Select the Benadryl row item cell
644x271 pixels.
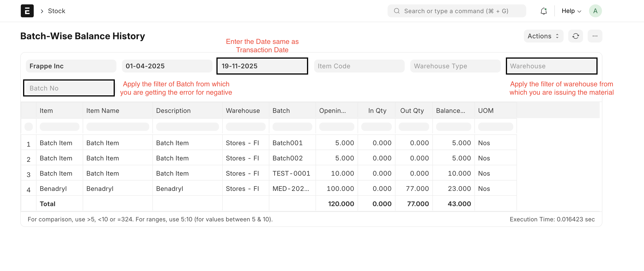tap(53, 189)
